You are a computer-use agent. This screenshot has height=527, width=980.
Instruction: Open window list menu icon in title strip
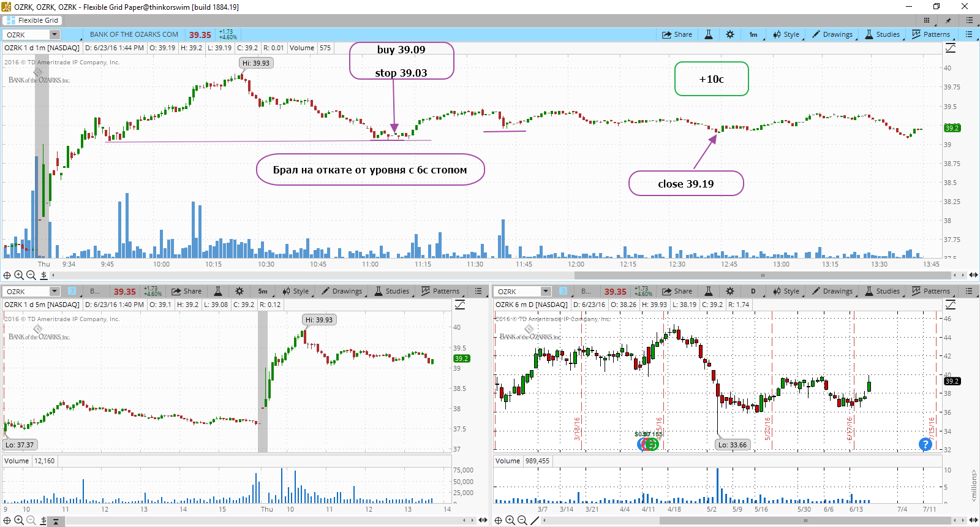[969, 20]
